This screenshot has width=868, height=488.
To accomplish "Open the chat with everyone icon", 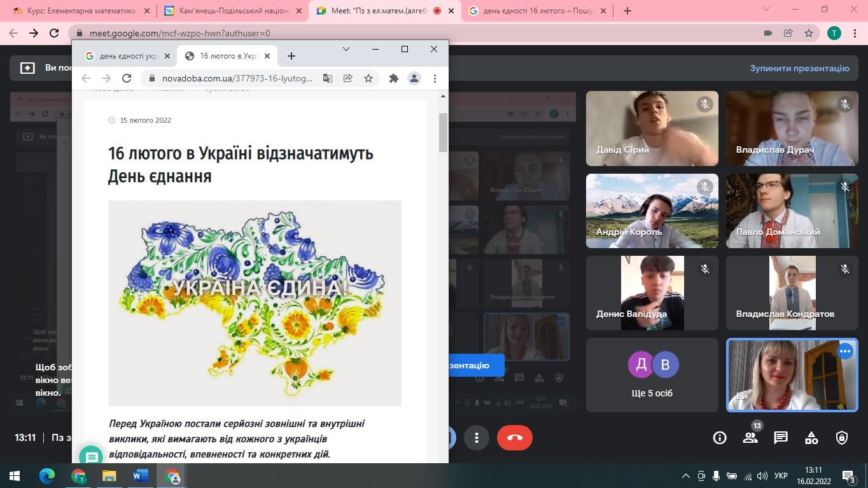I will click(x=781, y=438).
